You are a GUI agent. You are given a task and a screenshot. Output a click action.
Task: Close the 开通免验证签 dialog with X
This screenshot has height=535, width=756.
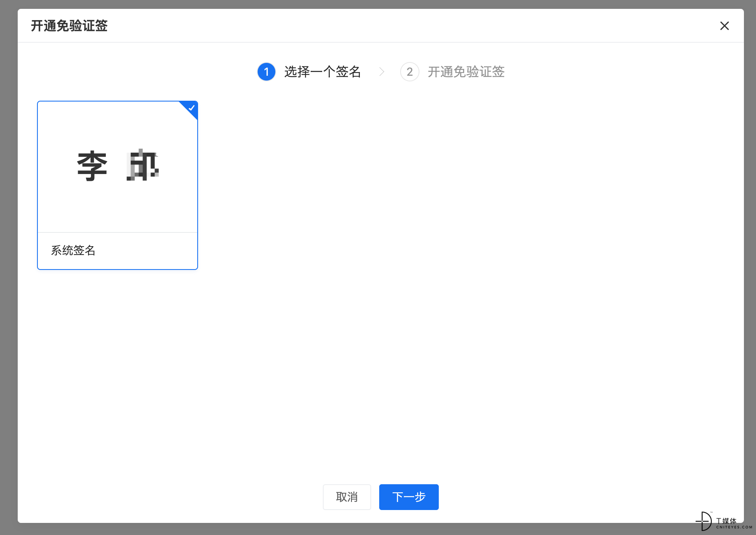pos(724,26)
